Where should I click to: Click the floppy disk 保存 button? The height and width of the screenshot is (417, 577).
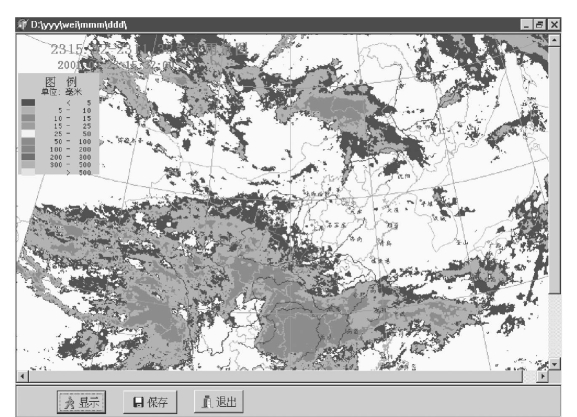coord(150,402)
